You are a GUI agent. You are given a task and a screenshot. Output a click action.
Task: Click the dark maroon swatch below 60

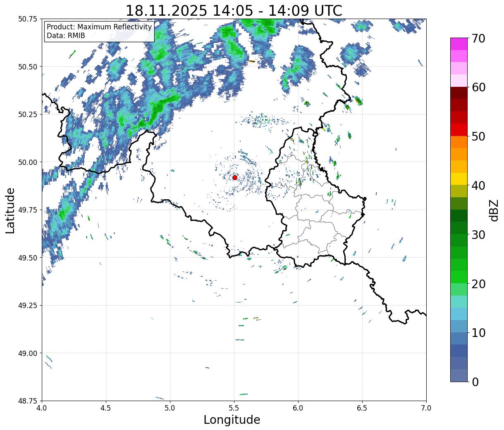point(459,93)
